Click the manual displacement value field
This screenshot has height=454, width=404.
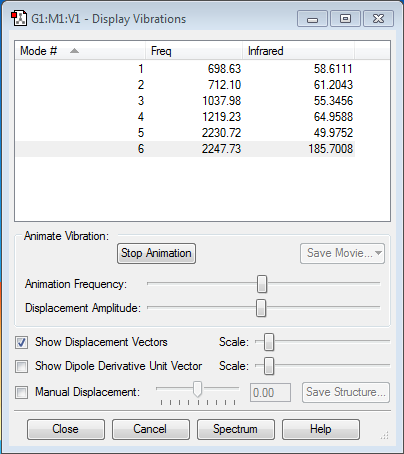tap(270, 392)
